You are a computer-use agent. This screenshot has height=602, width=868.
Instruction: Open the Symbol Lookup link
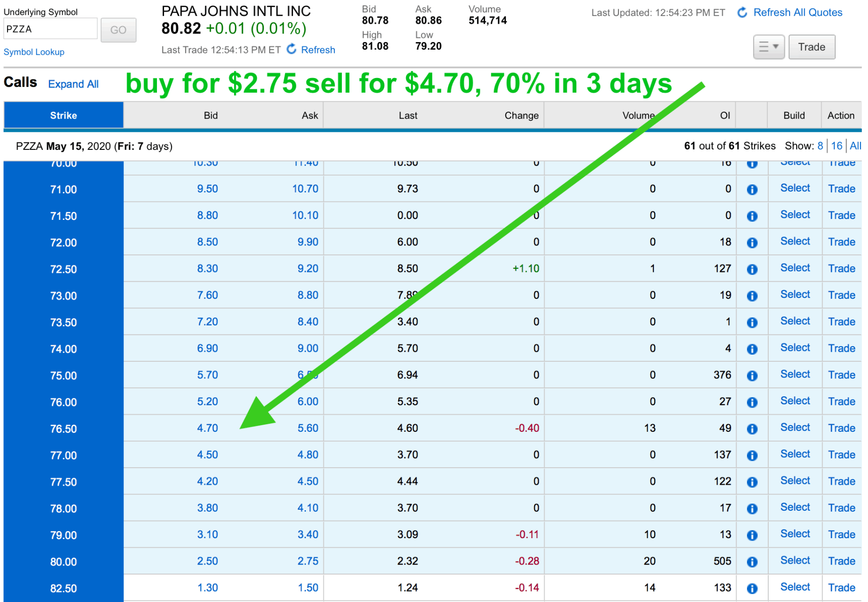click(34, 52)
